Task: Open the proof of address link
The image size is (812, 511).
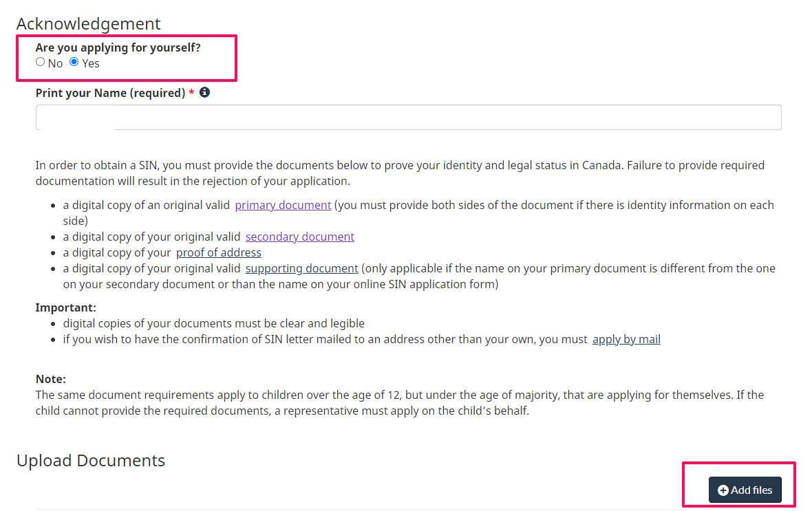Action: [219, 252]
